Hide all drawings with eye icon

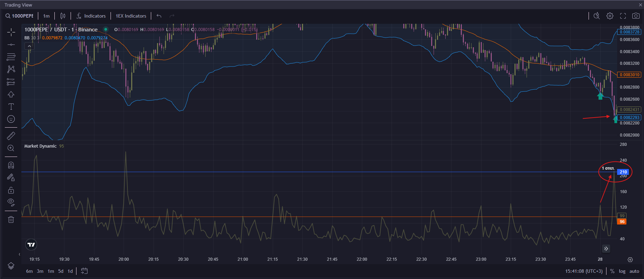click(11, 202)
